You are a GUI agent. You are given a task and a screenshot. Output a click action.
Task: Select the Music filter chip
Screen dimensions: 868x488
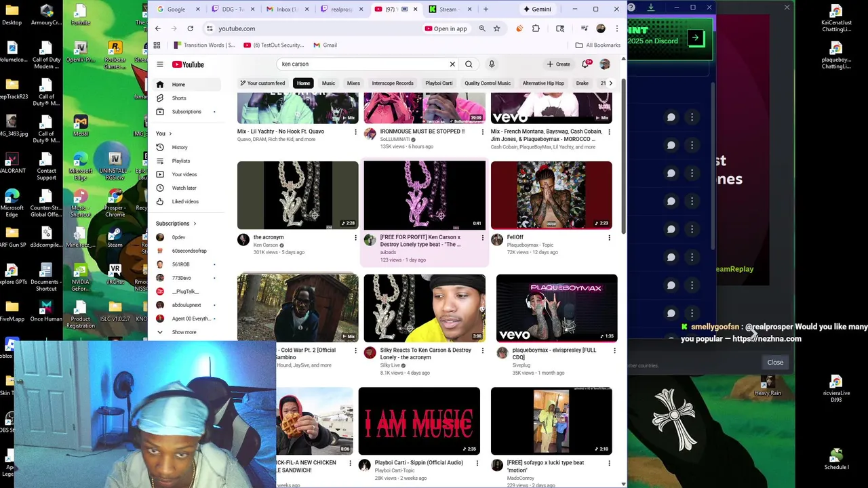tap(328, 83)
